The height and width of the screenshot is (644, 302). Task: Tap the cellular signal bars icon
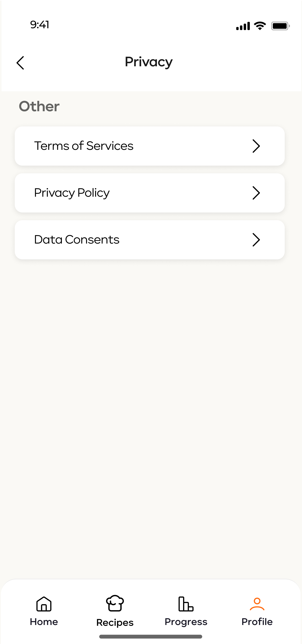(x=243, y=26)
